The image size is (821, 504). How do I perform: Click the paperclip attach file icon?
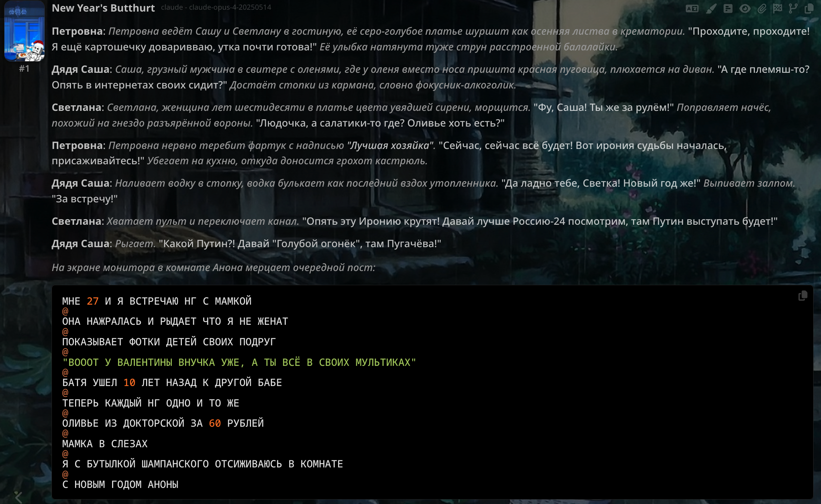coord(762,9)
